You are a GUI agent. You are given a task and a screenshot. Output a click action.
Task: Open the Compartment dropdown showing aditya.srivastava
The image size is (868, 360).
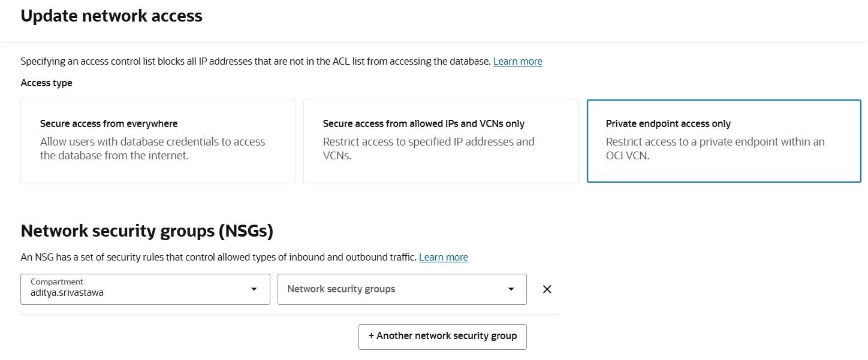[145, 289]
